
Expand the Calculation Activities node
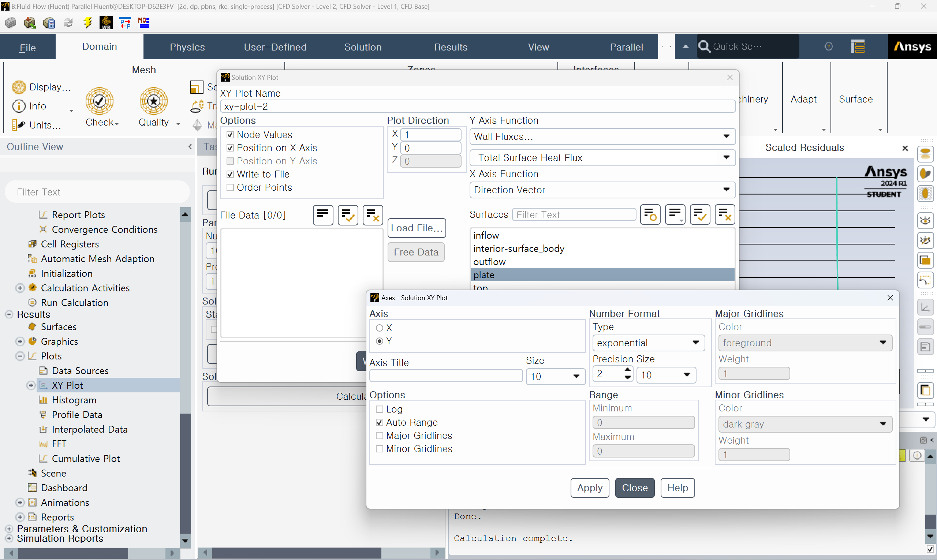pyautogui.click(x=20, y=288)
